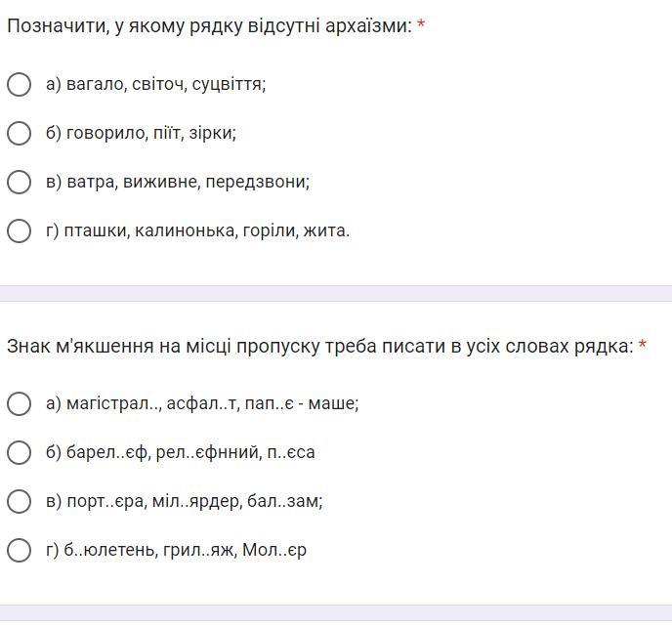Click the answer text 'ватра, виживне, передзвони'

[189, 182]
